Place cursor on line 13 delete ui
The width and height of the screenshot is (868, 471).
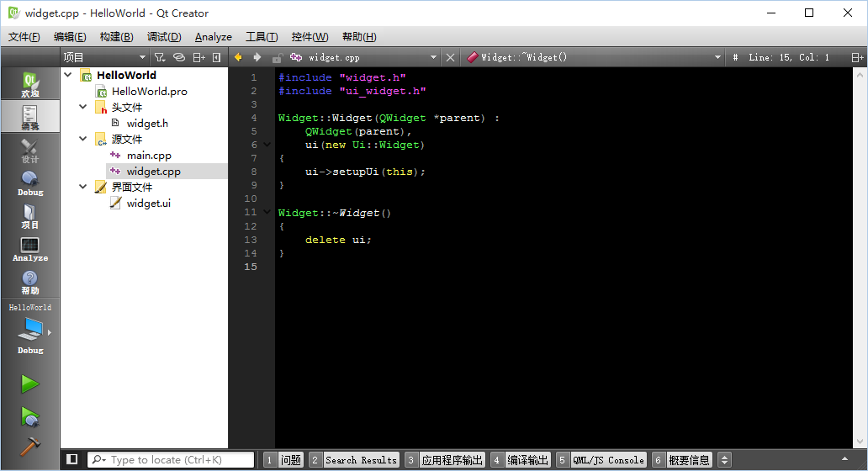coord(338,240)
